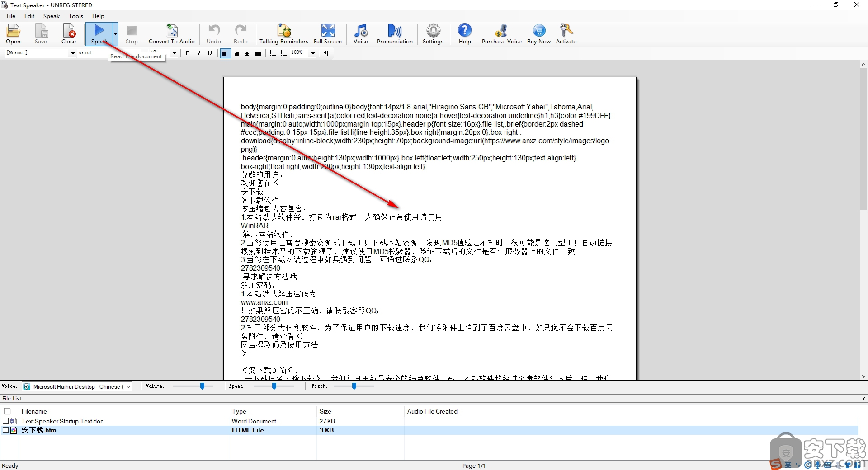Toggle Bold formatting

coord(188,53)
